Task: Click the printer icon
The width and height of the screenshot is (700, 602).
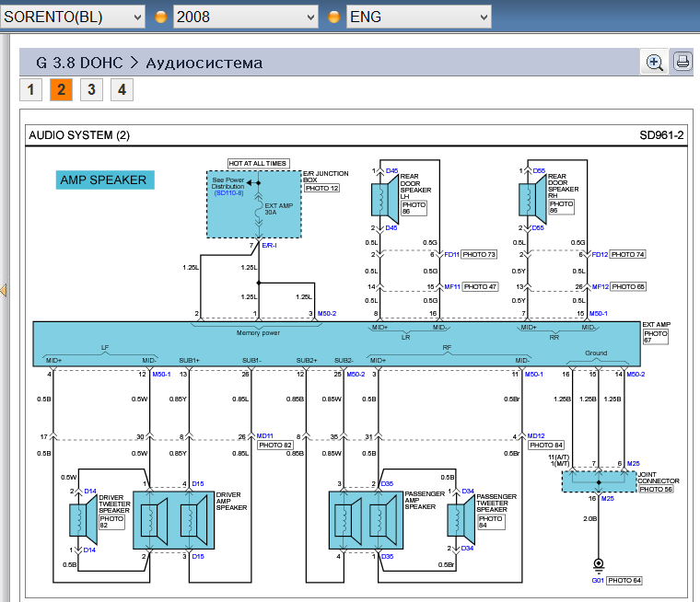Action: point(682,62)
